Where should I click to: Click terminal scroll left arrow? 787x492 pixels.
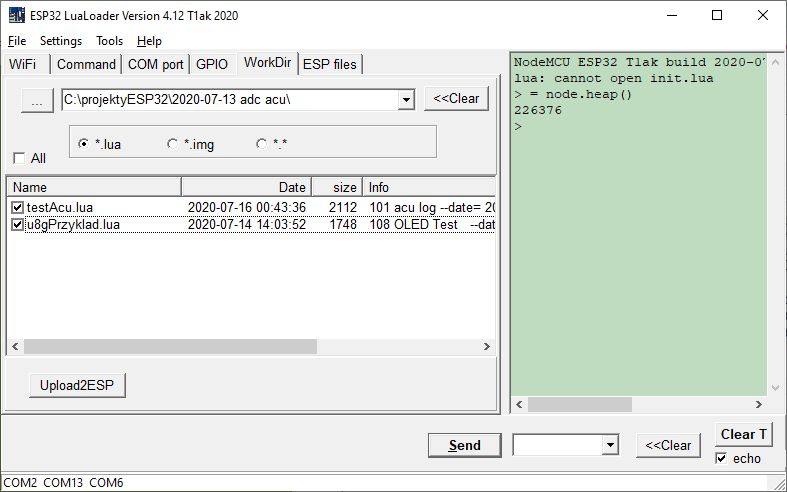pyautogui.click(x=519, y=404)
